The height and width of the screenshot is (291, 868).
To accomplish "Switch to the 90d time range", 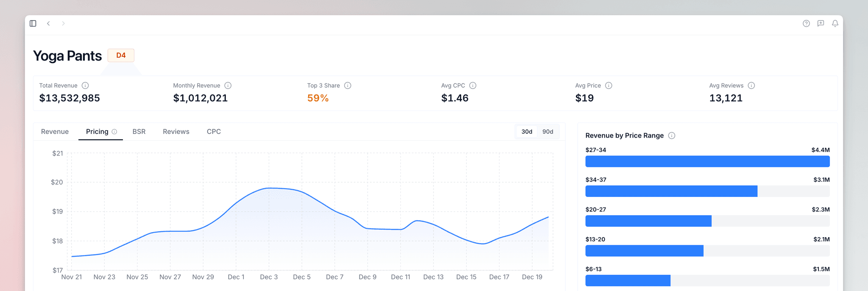I will click(x=548, y=132).
